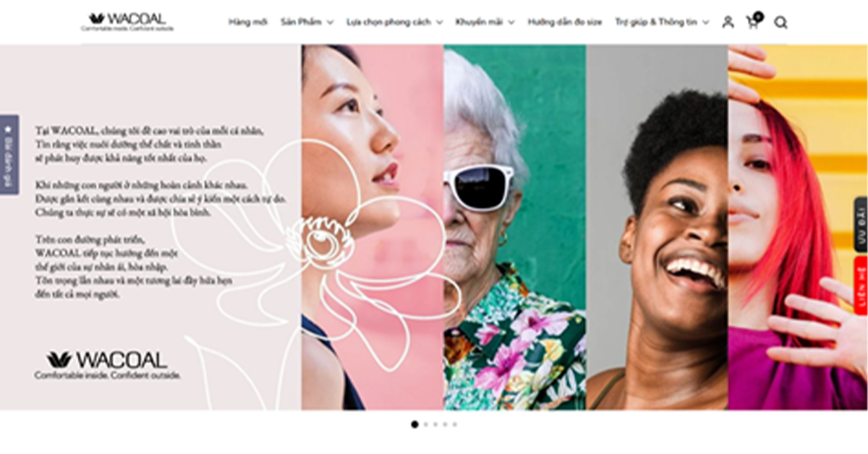Click the WACOAL logo in header

(127, 22)
